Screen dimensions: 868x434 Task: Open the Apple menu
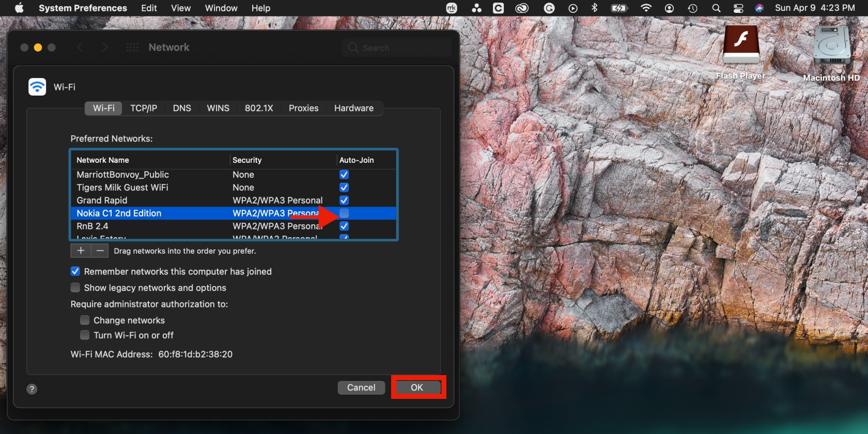(19, 8)
